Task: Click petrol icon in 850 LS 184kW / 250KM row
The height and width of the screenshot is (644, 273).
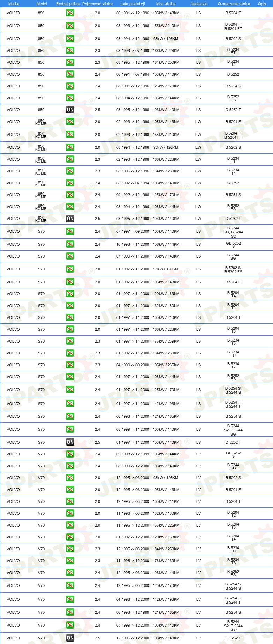Action: [x=70, y=62]
